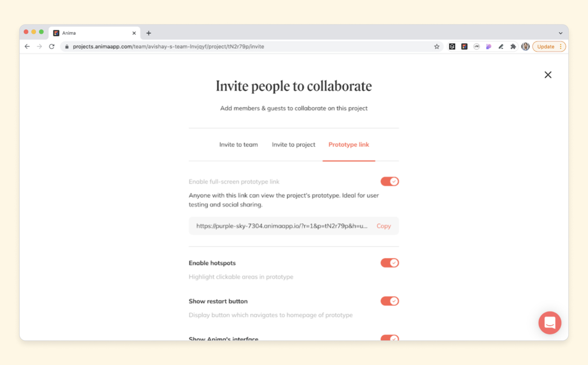Click the Anima extension icon in toolbar
This screenshot has width=588, height=365.
pyautogui.click(x=464, y=47)
